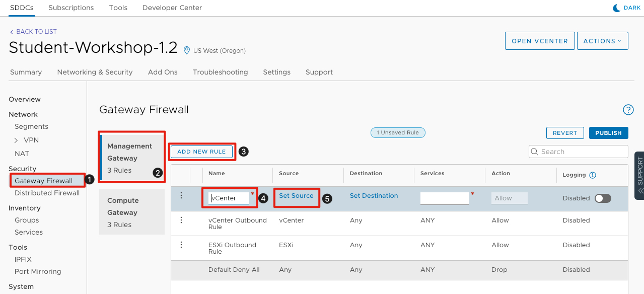The image size is (644, 294).
Task: Open the help question mark icon
Action: point(628,110)
